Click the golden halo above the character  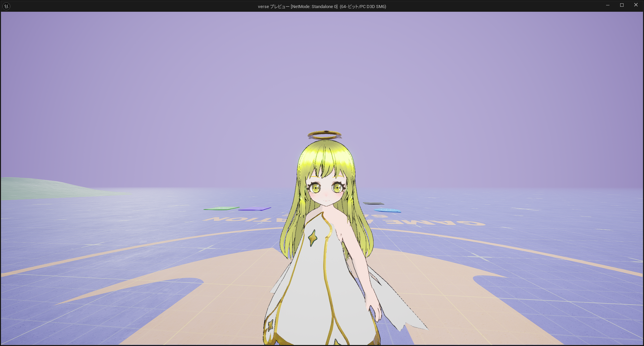click(x=324, y=135)
